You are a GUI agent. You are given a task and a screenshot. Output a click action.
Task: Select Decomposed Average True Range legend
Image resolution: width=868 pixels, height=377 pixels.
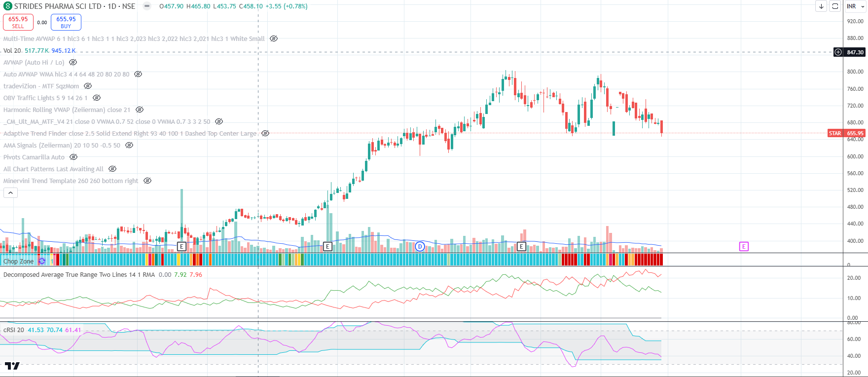point(79,274)
